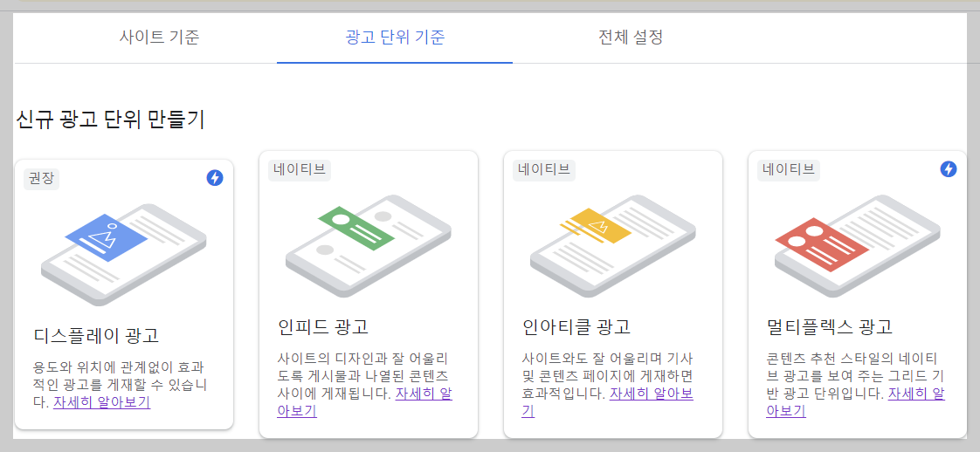Open the 전체 설정 tab
This screenshot has width=980, height=452.
point(630,38)
